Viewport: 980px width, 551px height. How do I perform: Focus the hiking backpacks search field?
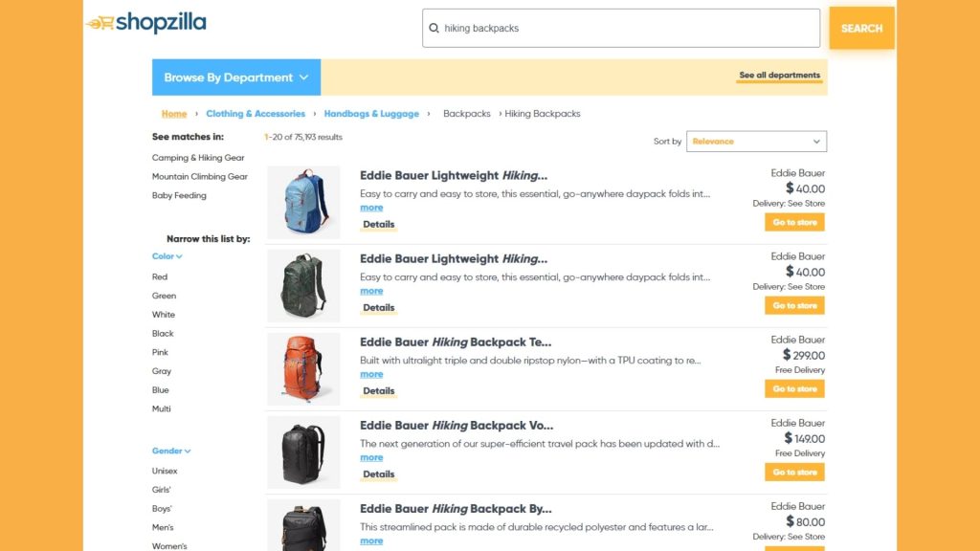tap(620, 28)
